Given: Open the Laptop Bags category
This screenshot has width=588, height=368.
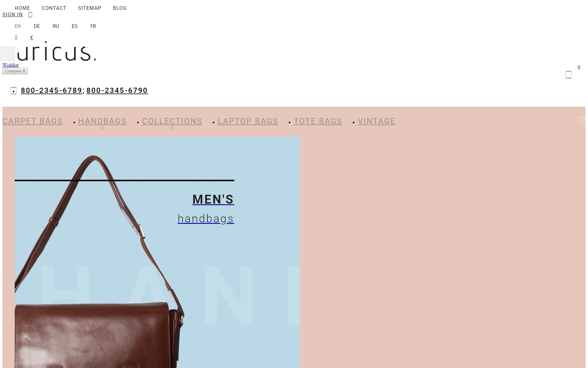Looking at the screenshot, I should point(248,121).
